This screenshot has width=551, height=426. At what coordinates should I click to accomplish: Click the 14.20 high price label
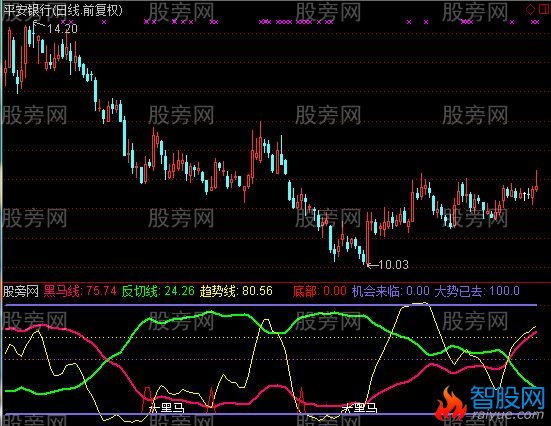tap(63, 28)
